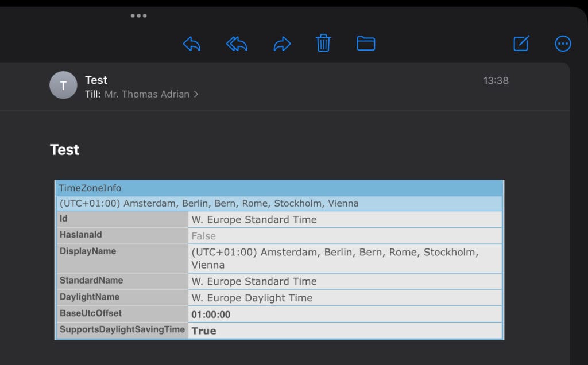Tap the sender avatar with the letter T
The width and height of the screenshot is (588, 365).
tap(63, 85)
